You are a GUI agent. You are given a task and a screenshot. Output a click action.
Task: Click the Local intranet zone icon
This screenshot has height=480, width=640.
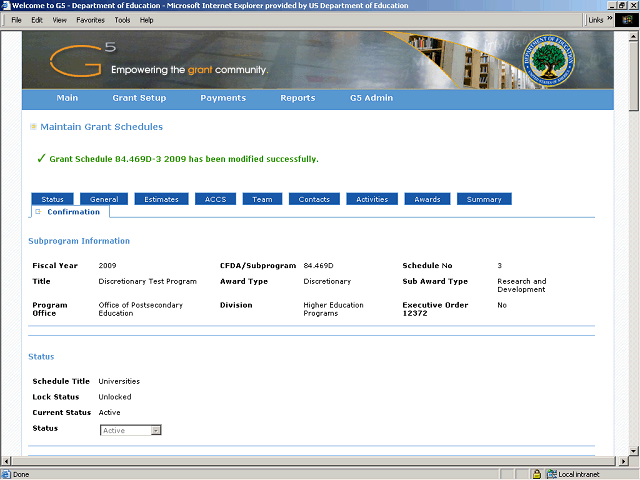click(x=551, y=474)
